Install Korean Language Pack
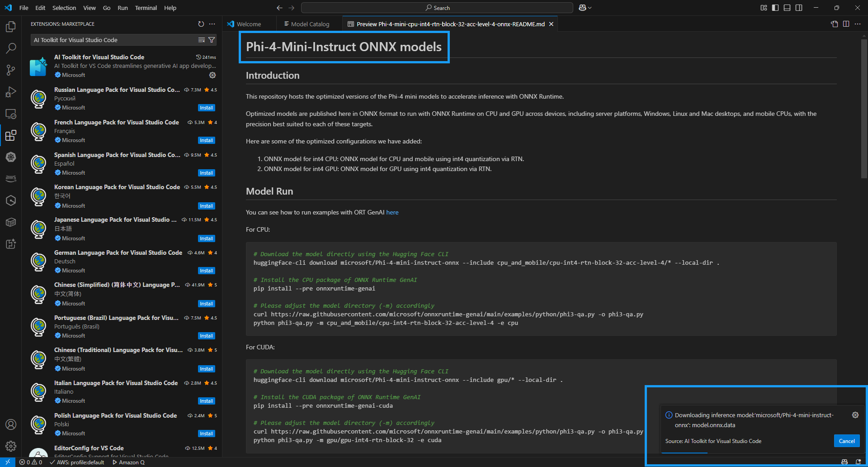Viewport: 868px width, 467px height. [207, 206]
